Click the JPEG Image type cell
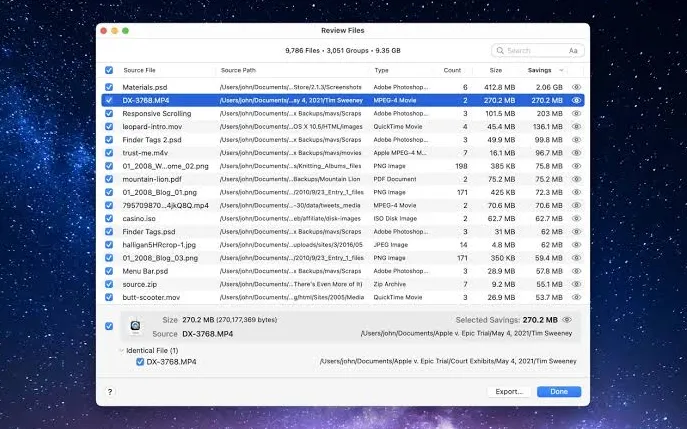Viewport: 687px width, 429px height. tap(390, 245)
